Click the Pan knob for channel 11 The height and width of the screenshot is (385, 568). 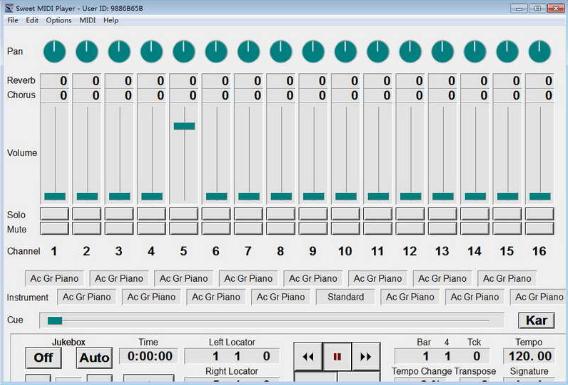click(378, 51)
